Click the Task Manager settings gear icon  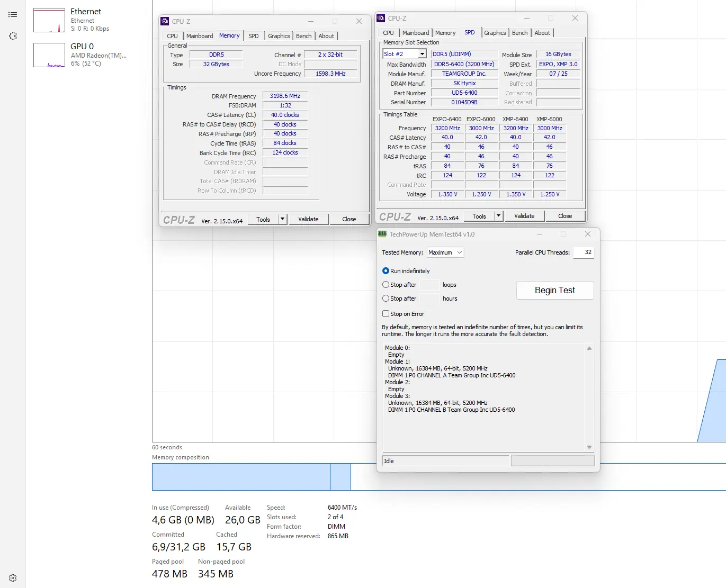click(x=13, y=578)
